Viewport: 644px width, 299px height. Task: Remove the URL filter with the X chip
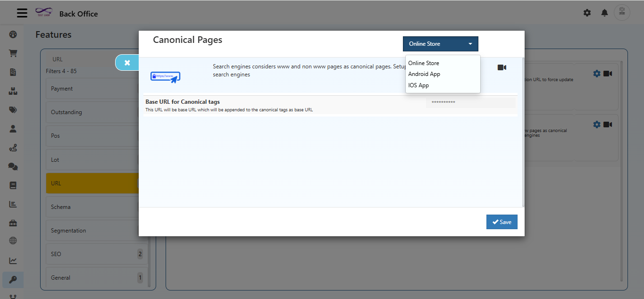click(x=126, y=62)
